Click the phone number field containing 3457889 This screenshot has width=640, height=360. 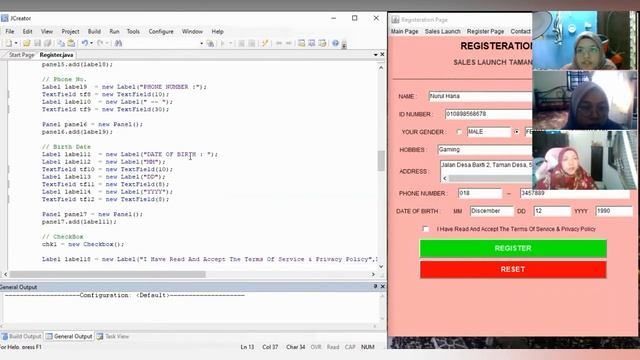click(x=575, y=193)
